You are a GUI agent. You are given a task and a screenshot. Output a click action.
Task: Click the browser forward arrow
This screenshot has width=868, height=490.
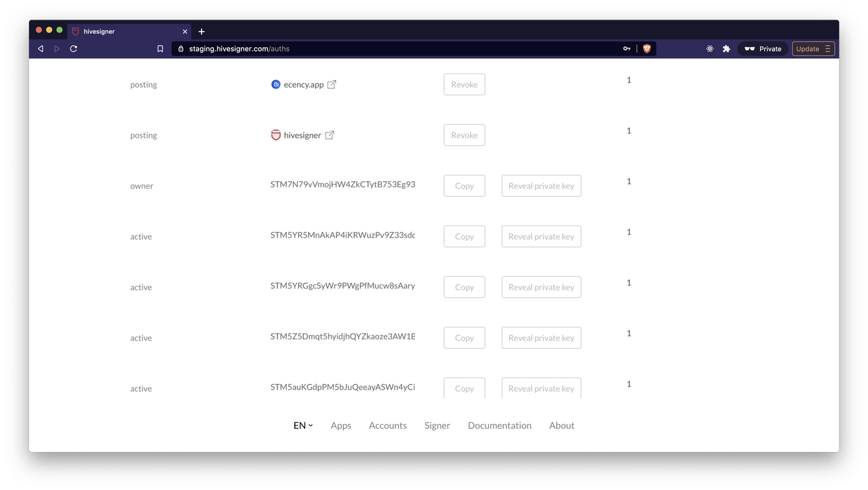click(57, 49)
